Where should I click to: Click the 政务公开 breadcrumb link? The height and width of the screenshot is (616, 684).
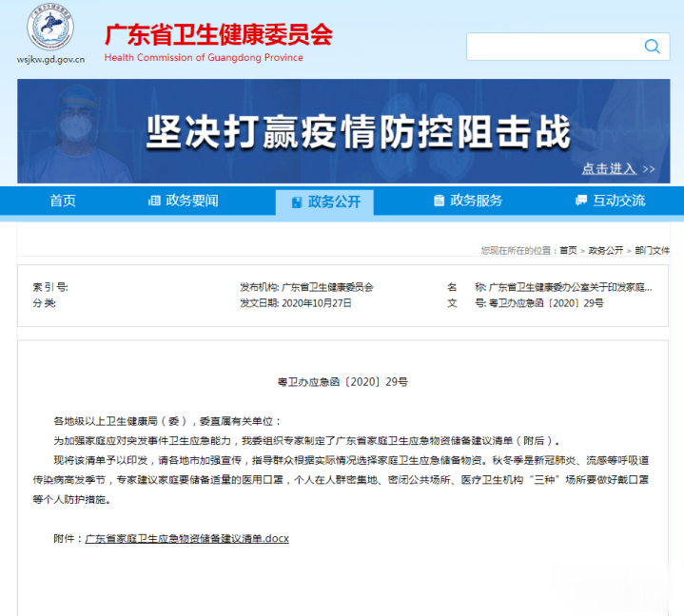tap(606, 250)
